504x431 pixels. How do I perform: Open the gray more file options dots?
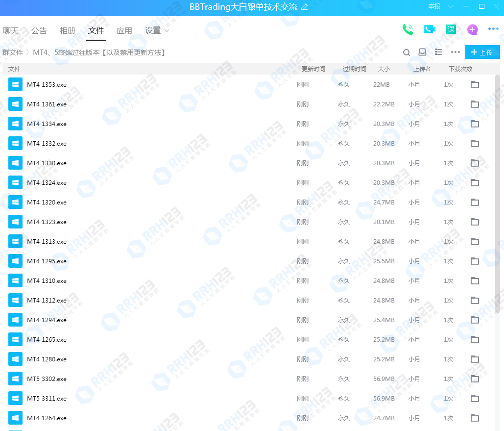[456, 52]
